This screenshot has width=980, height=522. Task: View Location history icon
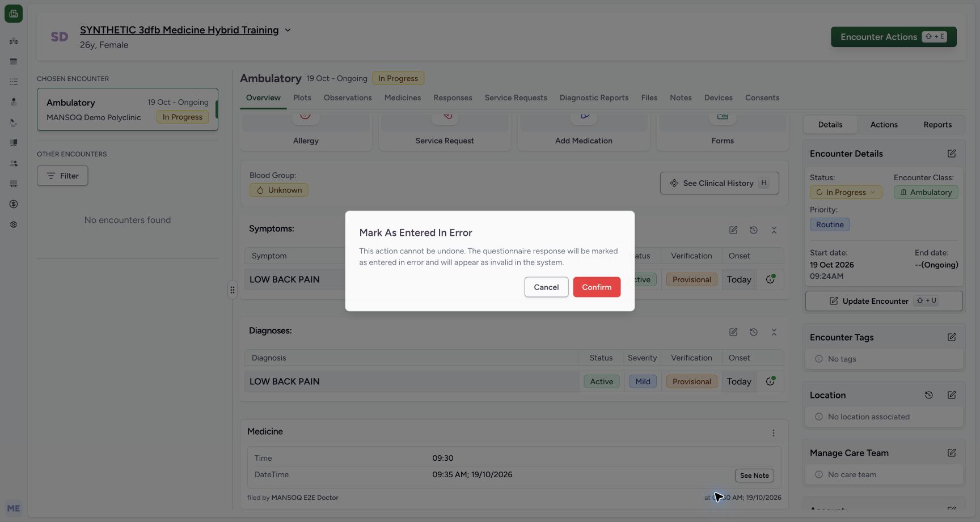(929, 395)
